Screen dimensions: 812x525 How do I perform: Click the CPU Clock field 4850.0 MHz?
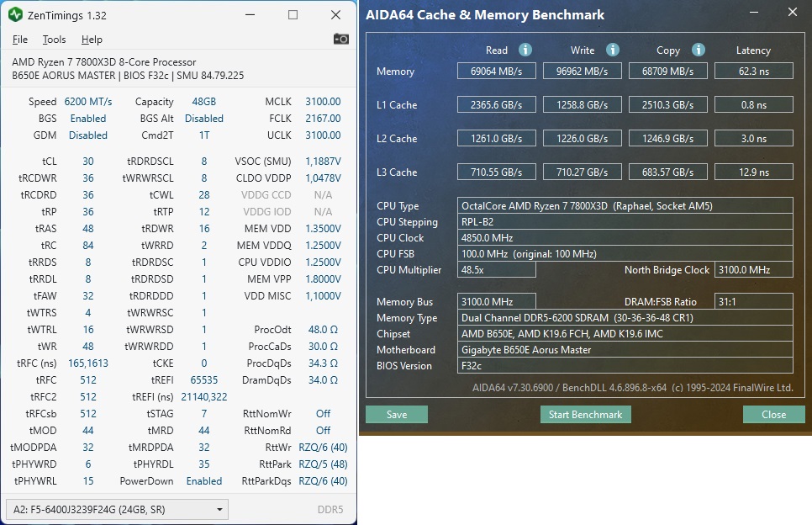(625, 238)
